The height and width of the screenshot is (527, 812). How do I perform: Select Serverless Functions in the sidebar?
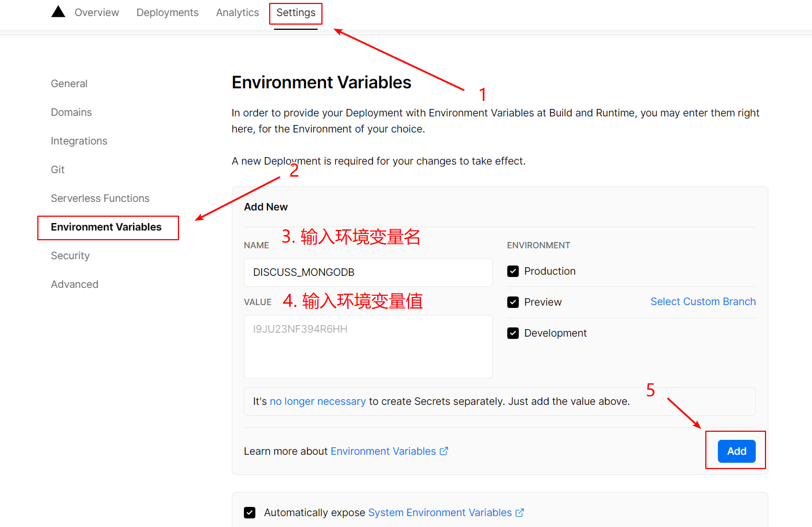tap(100, 198)
